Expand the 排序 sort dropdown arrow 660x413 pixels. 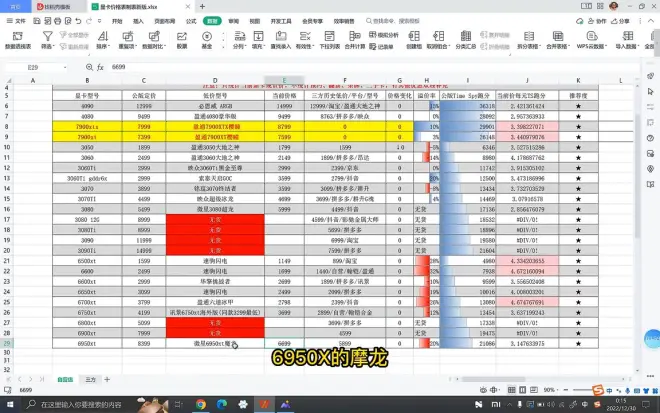tap(109, 47)
